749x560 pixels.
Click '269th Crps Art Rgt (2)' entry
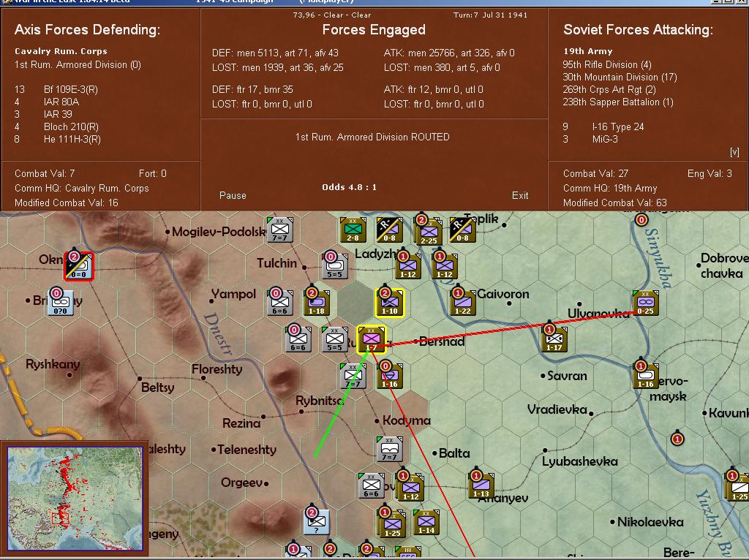[609, 89]
